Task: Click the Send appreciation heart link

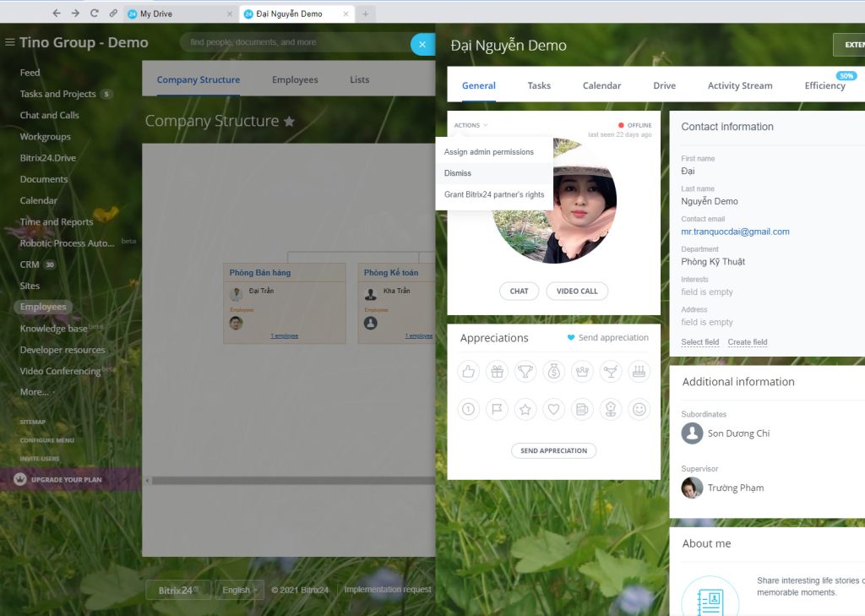Action: tap(608, 337)
